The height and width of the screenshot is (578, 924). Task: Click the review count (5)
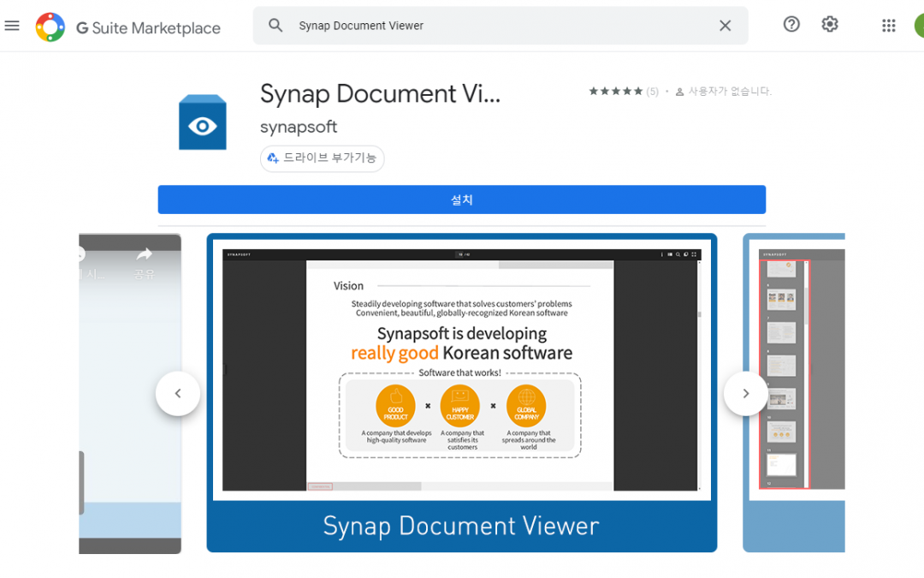(x=652, y=92)
